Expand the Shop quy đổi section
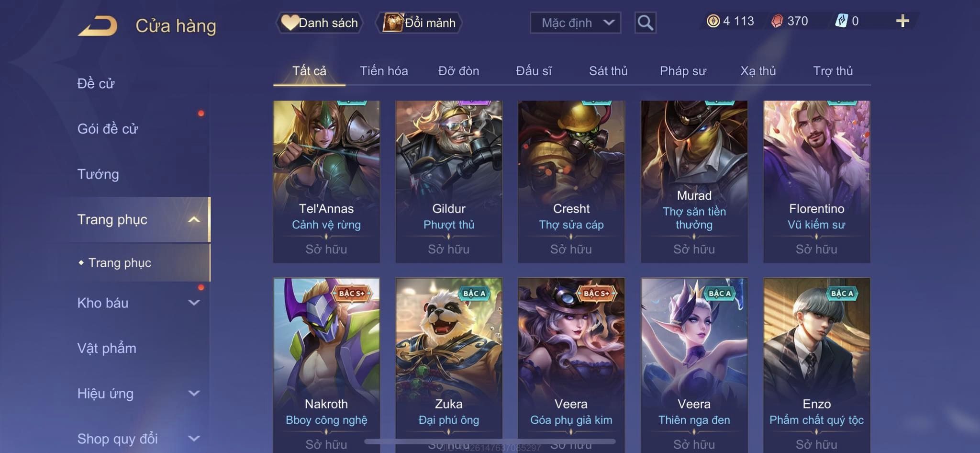This screenshot has height=453, width=980. (x=194, y=439)
